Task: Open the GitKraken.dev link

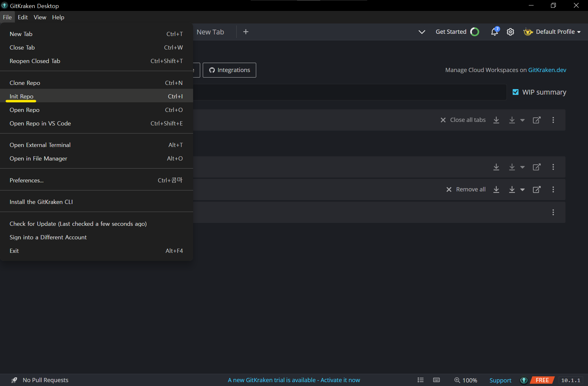Action: point(547,70)
